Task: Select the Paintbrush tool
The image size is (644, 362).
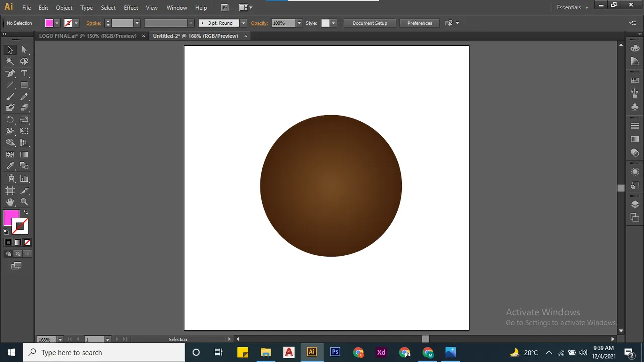Action: pos(10,97)
